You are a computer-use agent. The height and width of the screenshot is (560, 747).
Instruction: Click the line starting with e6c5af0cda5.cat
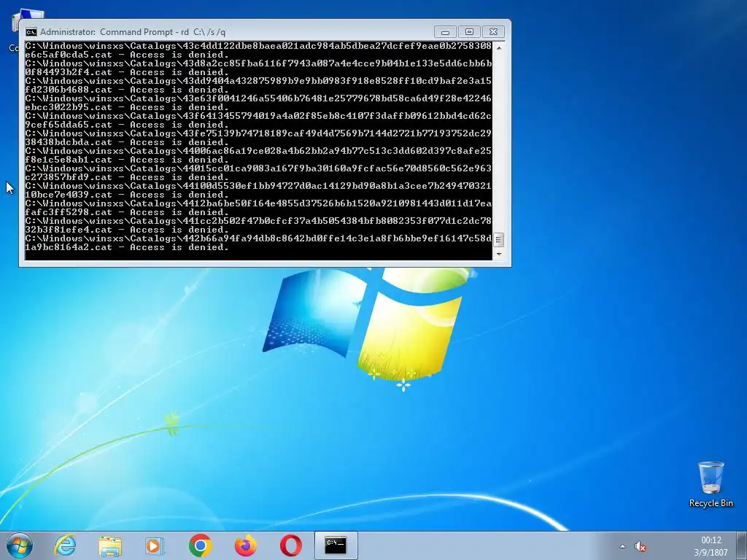127,55
